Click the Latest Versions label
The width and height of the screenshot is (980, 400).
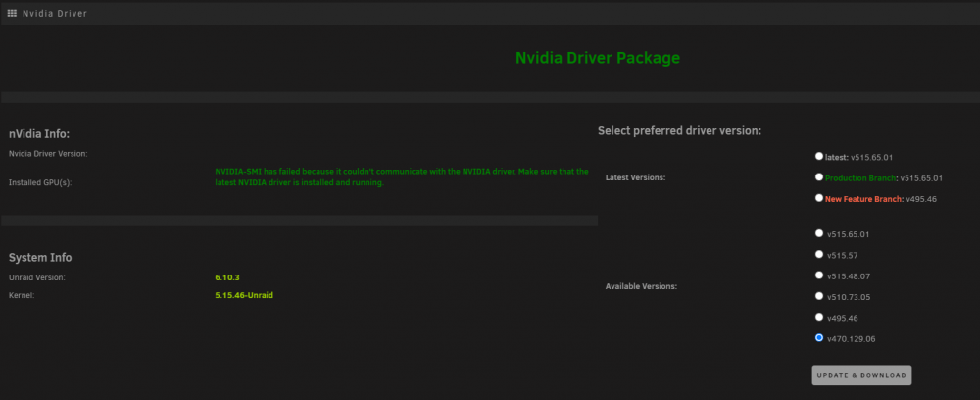click(636, 178)
